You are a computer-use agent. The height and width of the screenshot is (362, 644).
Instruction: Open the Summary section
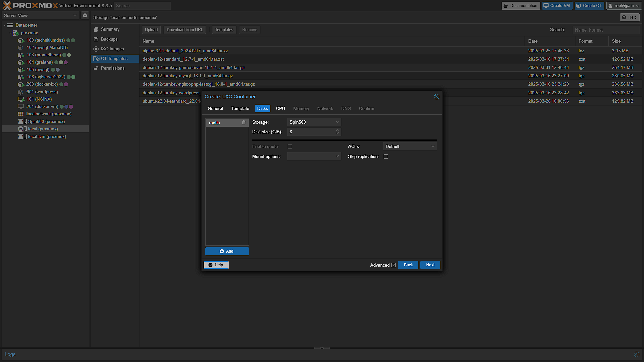pyautogui.click(x=115, y=29)
